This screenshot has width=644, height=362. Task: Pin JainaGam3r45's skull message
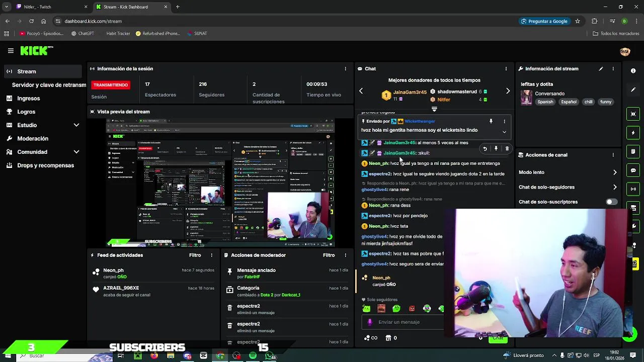click(x=496, y=149)
